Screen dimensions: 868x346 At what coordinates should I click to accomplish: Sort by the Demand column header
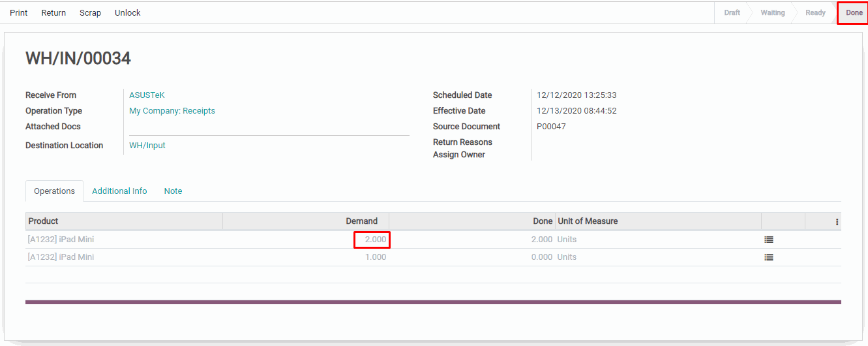click(x=361, y=221)
